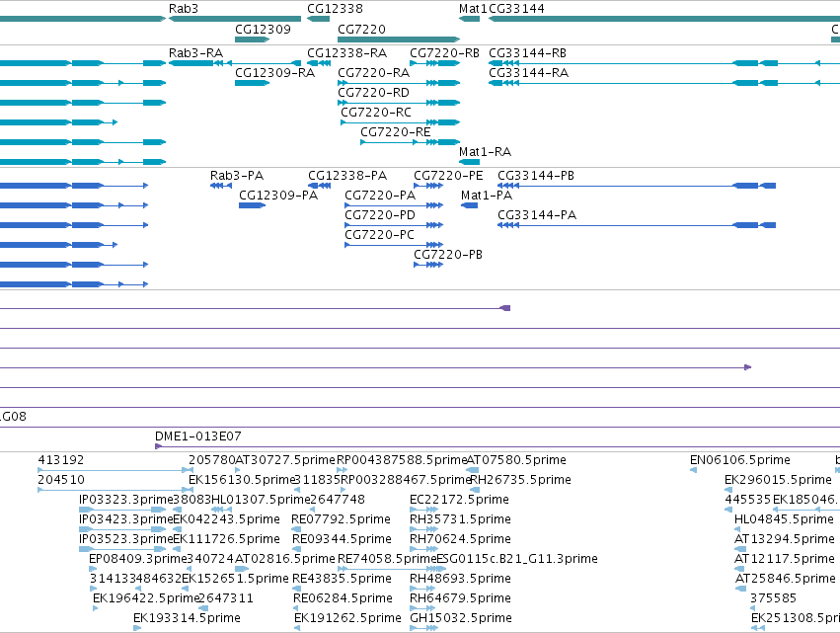Click the Rab3-PA protein label
This screenshot has width=840, height=633.
tap(237, 176)
